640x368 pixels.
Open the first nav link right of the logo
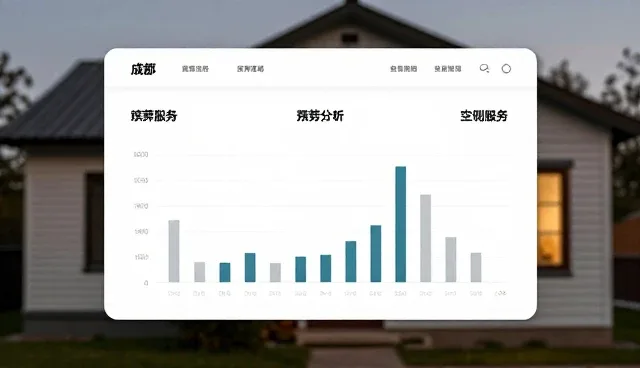point(195,69)
